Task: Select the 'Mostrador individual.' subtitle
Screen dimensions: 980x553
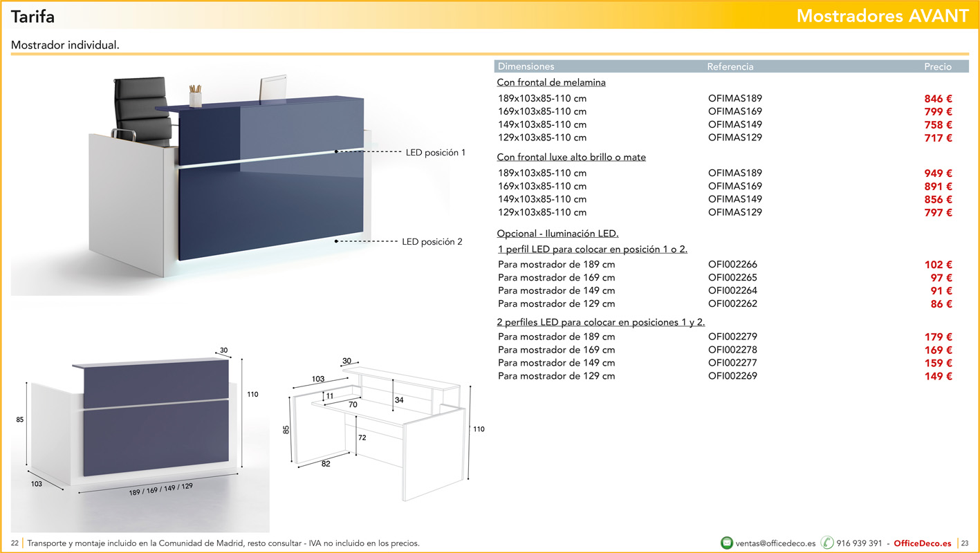Action: point(66,45)
